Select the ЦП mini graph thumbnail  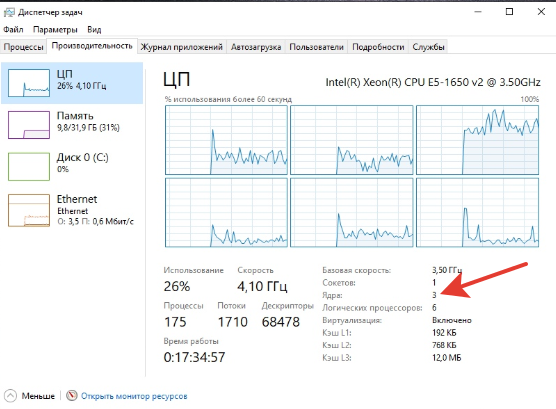point(29,83)
